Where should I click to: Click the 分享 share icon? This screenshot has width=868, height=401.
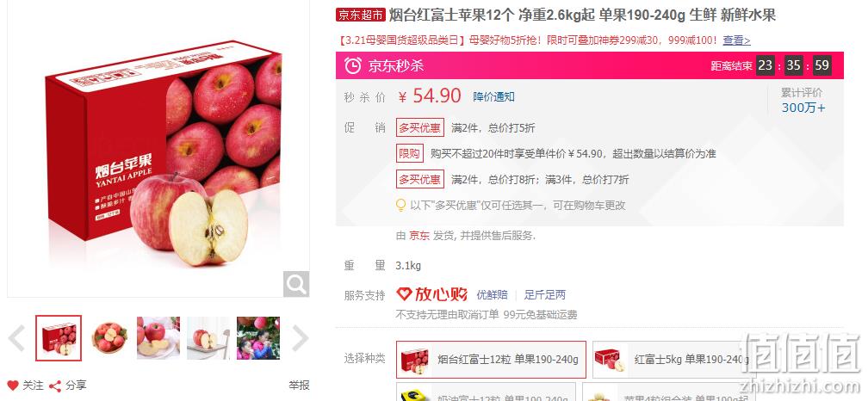point(55,386)
